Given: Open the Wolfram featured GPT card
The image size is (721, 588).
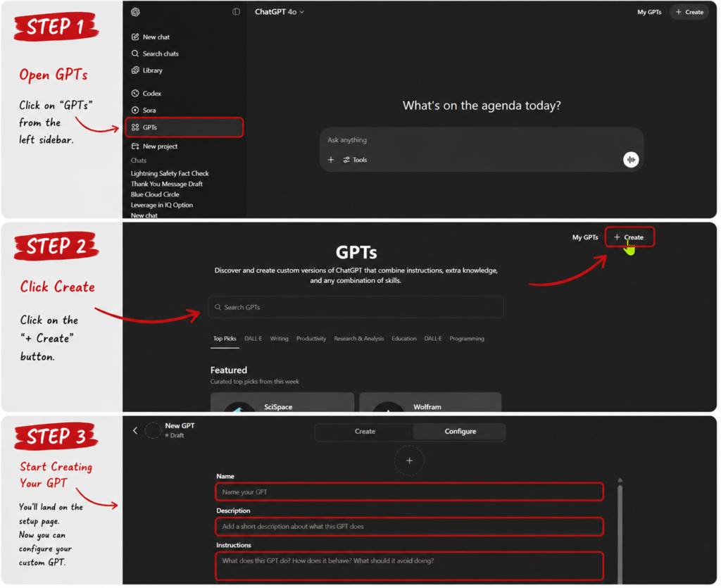Looking at the screenshot, I should (x=430, y=402).
